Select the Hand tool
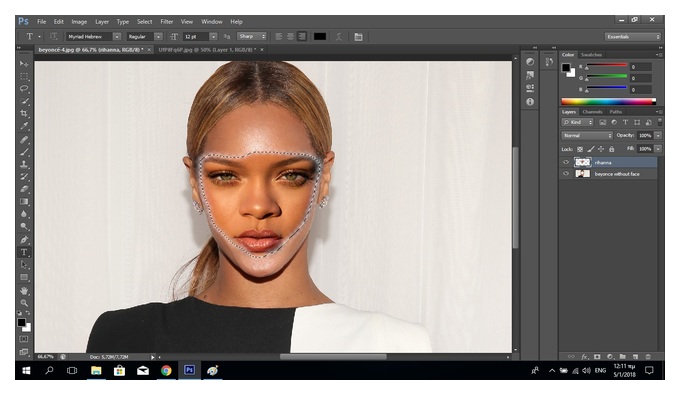Image resolution: width=680 pixels, height=395 pixels. tap(24, 291)
